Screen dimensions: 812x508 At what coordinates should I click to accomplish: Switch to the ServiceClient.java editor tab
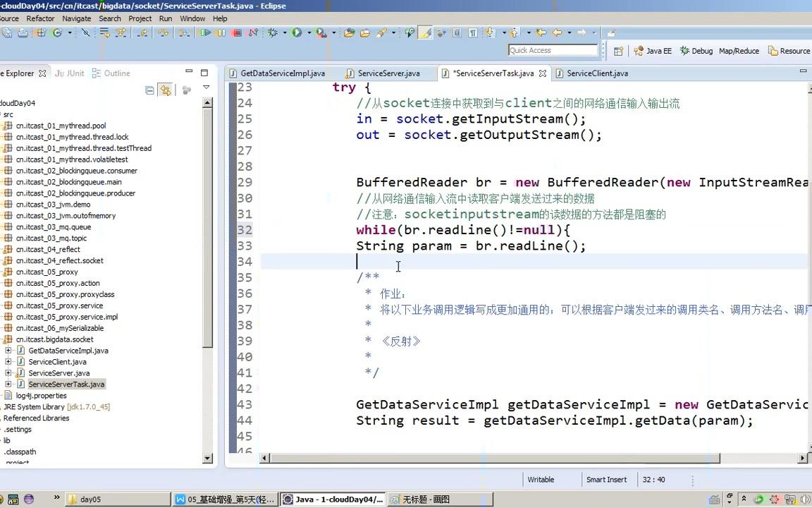coord(597,73)
